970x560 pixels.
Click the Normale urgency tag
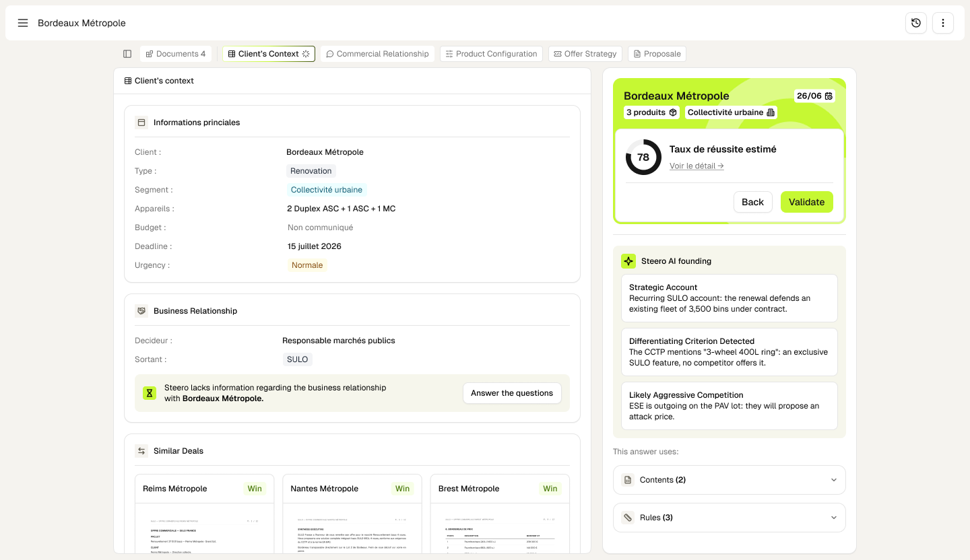pos(307,265)
